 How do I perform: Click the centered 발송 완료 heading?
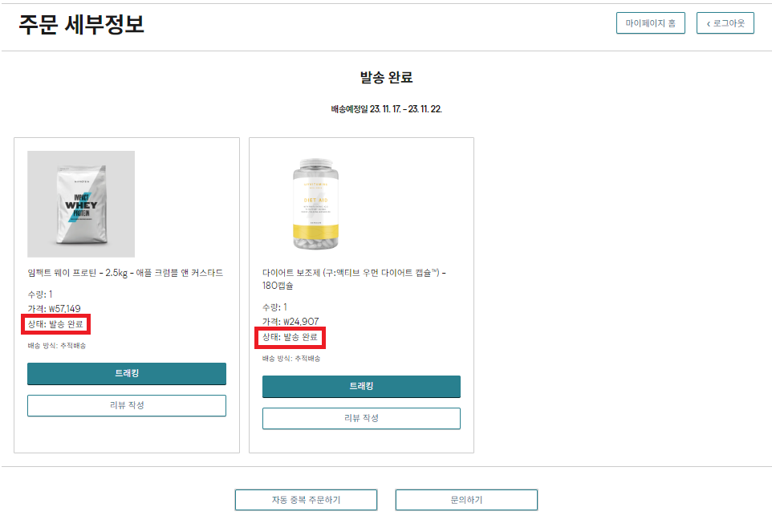click(x=386, y=78)
